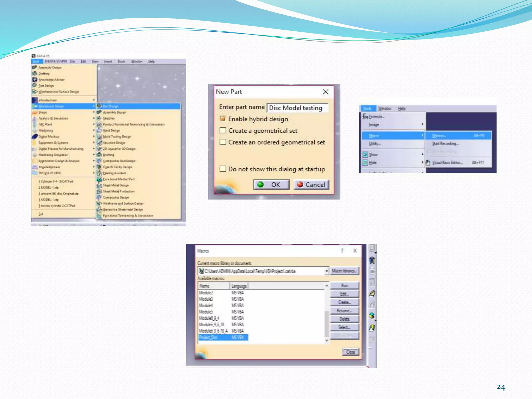The width and height of the screenshot is (532, 399).
Task: Click the Knowledge Advisor icon
Action: click(x=35, y=79)
